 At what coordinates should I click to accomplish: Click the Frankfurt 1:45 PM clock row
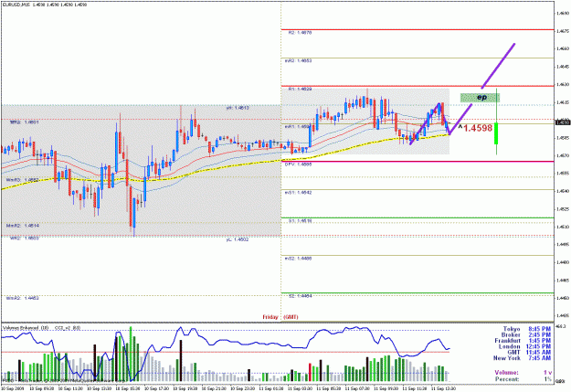(x=523, y=341)
